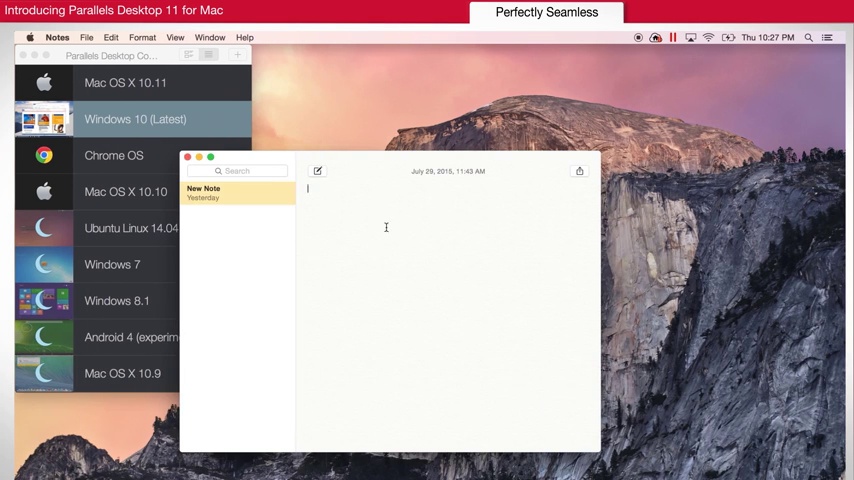The width and height of the screenshot is (854, 480).
Task: Click the Parallels Desktop Control Center title
Action: coord(112,56)
